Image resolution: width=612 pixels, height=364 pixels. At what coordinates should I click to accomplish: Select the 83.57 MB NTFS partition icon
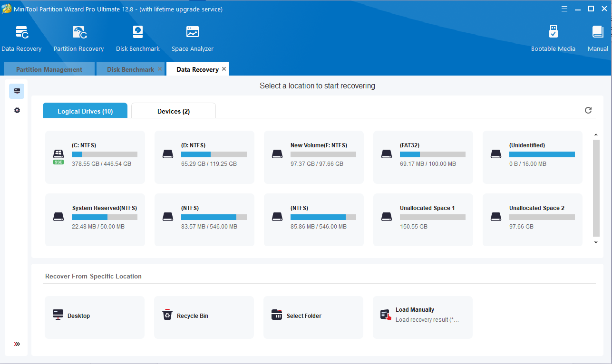(x=167, y=217)
